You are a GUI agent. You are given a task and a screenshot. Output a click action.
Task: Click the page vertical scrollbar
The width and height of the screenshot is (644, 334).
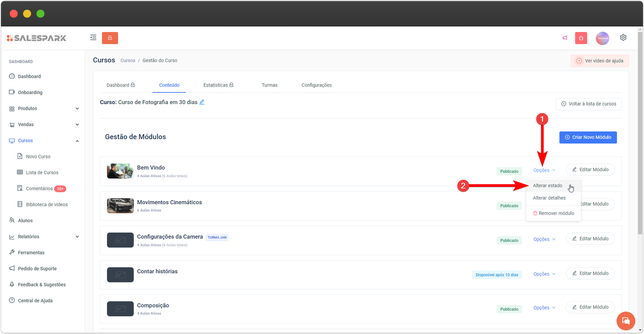[x=640, y=133]
